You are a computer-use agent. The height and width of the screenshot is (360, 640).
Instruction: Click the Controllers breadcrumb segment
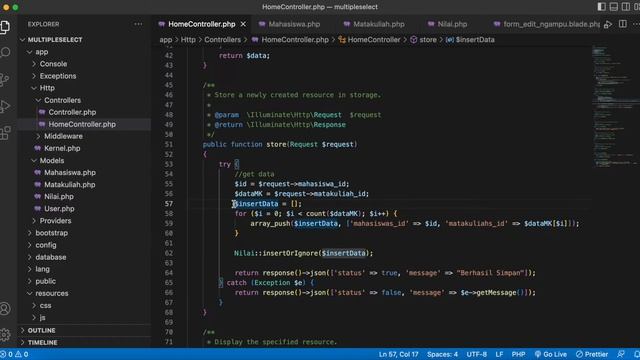point(222,40)
